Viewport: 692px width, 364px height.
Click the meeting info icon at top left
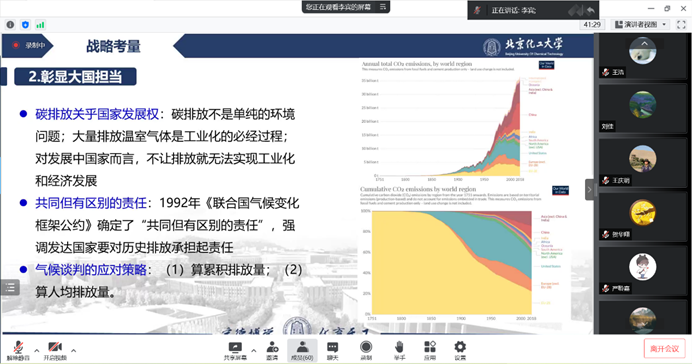click(11, 25)
